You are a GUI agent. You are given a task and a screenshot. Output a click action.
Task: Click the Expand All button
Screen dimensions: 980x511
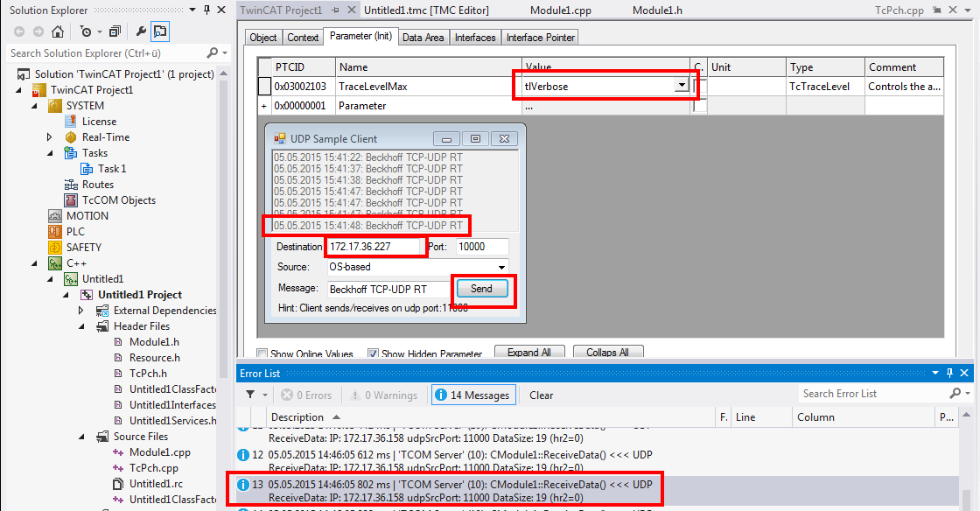coord(528,353)
